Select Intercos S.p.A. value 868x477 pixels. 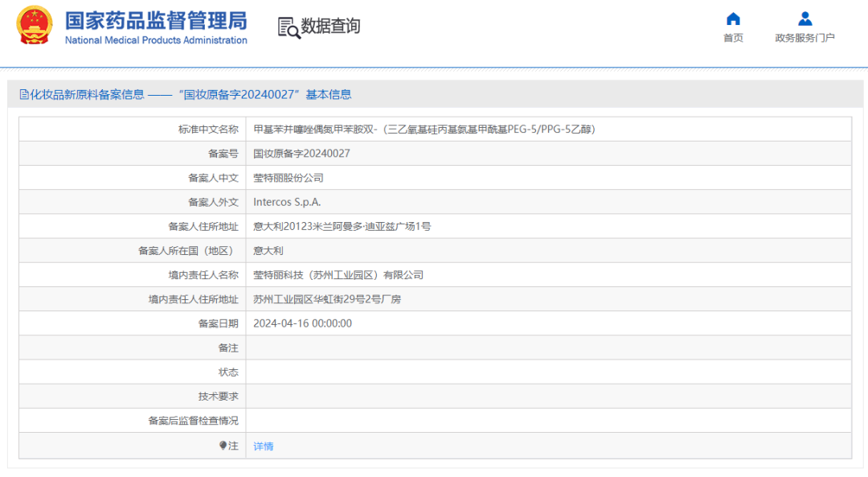(x=287, y=202)
